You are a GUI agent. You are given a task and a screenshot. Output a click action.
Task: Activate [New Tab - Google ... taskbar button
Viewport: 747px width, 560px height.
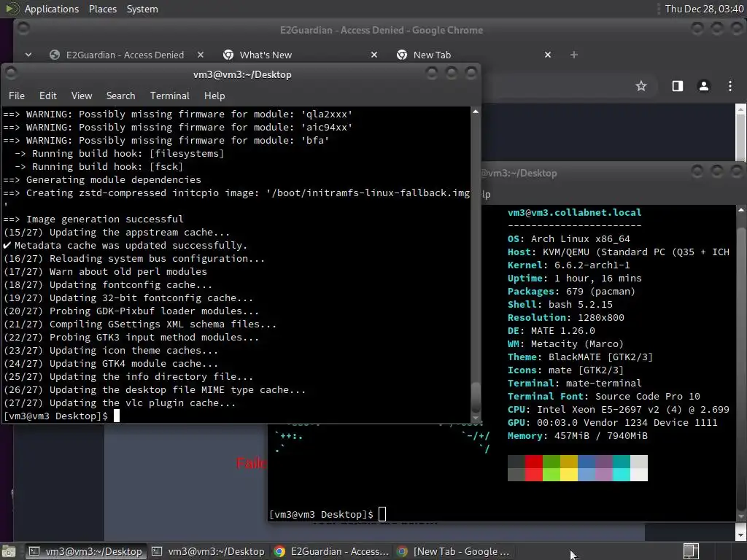point(454,551)
